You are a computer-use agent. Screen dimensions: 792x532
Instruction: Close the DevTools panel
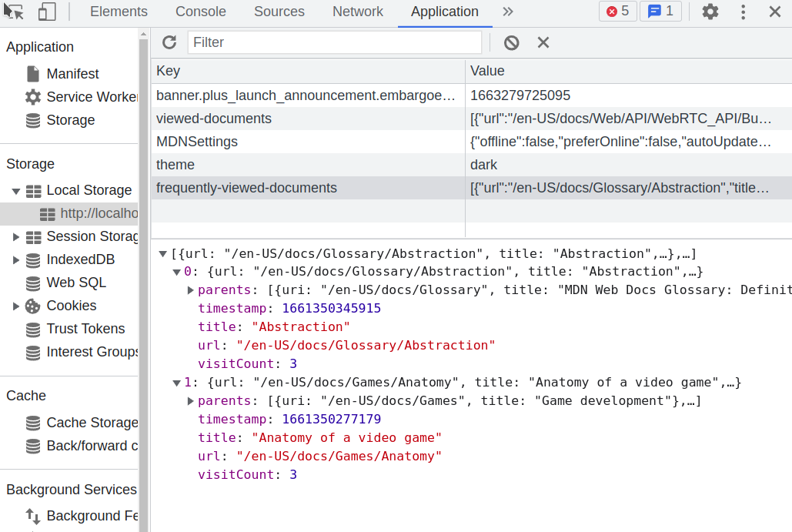pos(775,11)
